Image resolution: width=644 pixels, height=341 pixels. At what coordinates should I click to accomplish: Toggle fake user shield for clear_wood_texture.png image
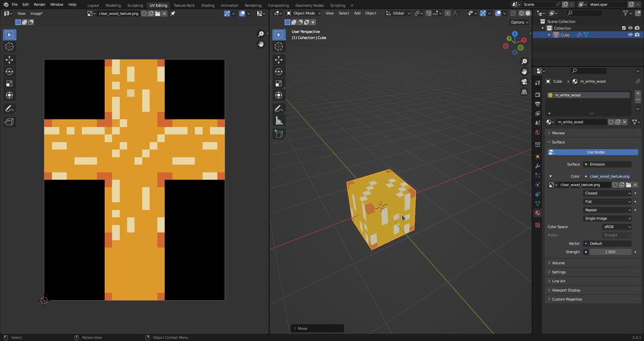click(615, 185)
